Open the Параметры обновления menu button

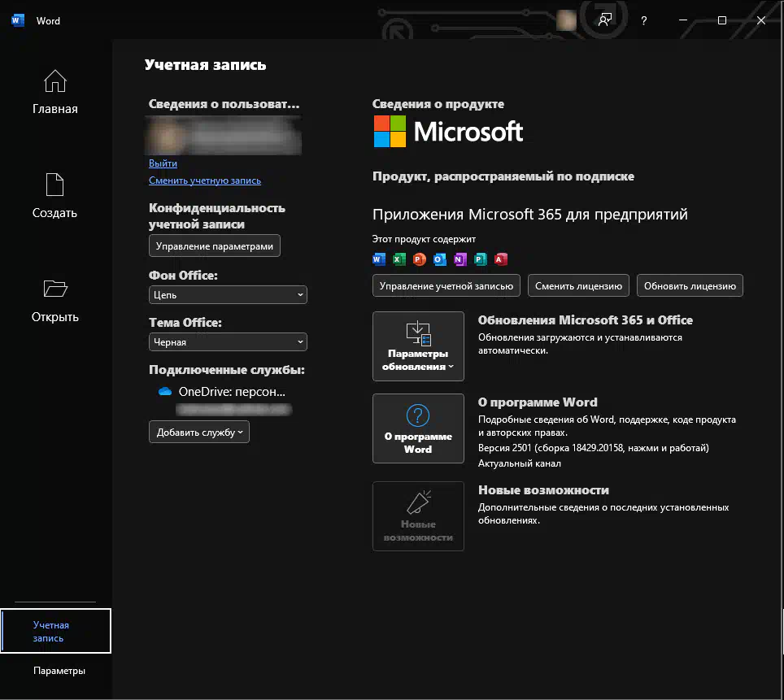(418, 346)
